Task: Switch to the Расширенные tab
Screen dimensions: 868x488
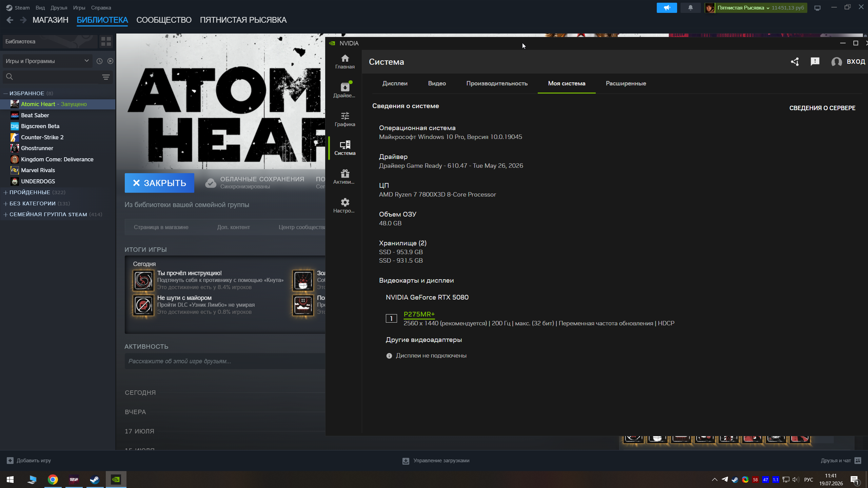Action: pyautogui.click(x=626, y=83)
